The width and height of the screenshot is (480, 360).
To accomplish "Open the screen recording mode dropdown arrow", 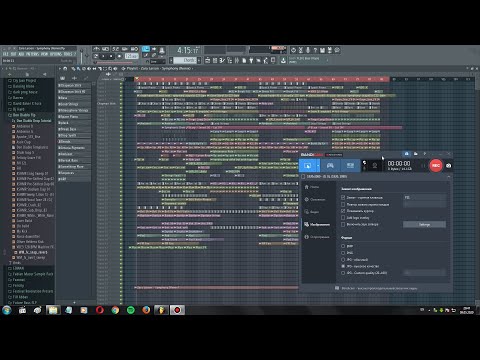I will 318,166.
